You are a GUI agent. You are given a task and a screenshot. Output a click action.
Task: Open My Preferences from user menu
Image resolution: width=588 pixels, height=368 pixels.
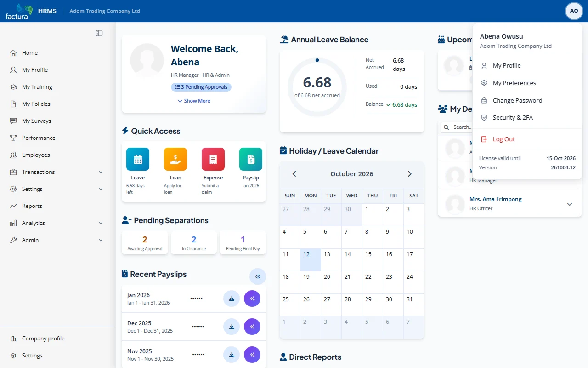tap(527, 83)
